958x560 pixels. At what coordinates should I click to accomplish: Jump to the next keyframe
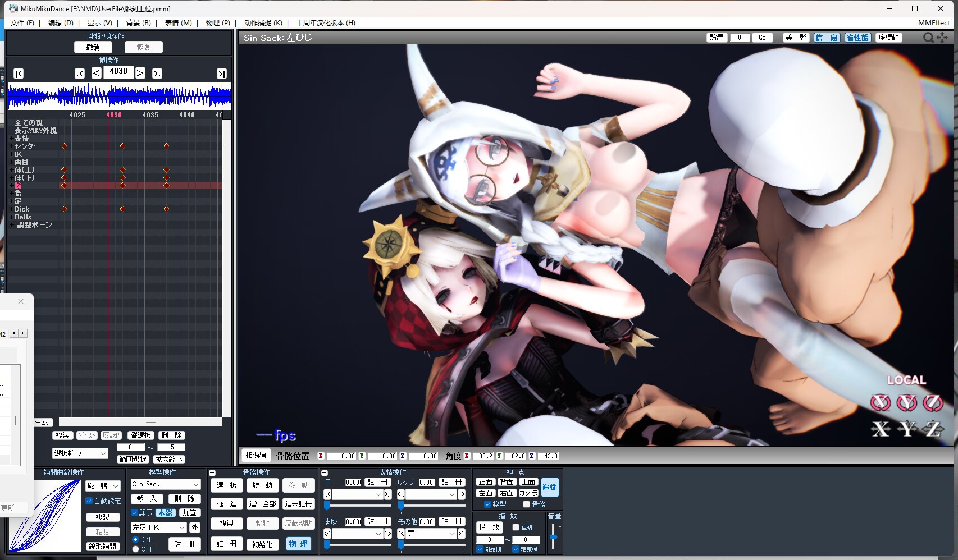157,74
